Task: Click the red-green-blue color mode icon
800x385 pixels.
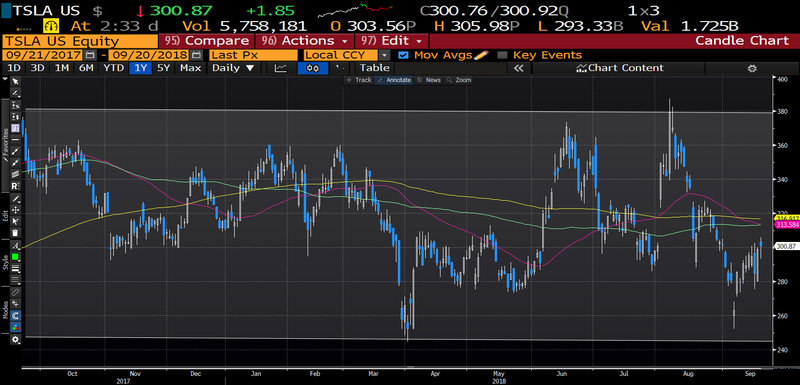Action: (15, 327)
